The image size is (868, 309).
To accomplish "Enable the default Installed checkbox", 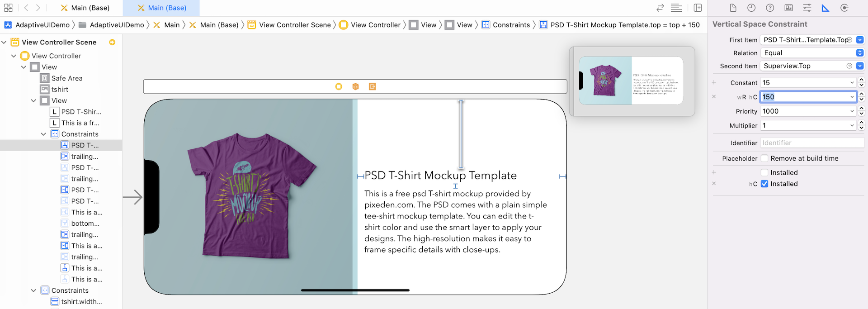I will 764,172.
